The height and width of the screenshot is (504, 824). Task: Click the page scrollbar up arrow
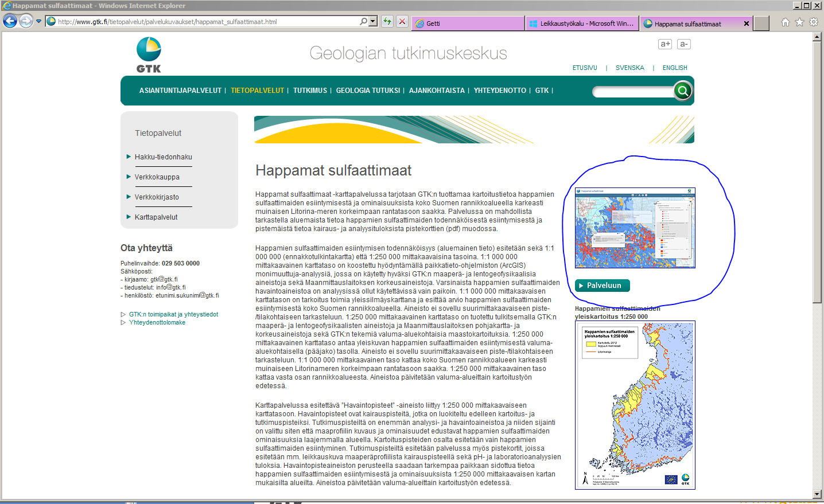[817, 37]
